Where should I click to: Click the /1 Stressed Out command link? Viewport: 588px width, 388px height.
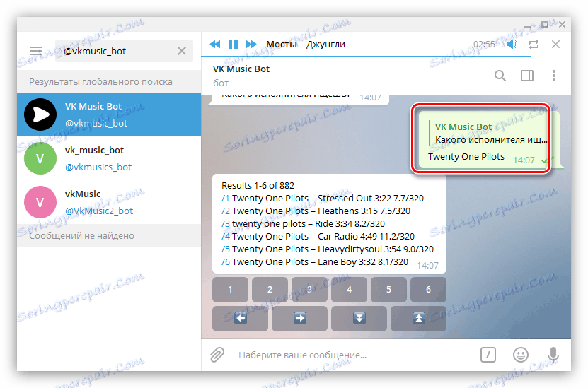(x=226, y=198)
